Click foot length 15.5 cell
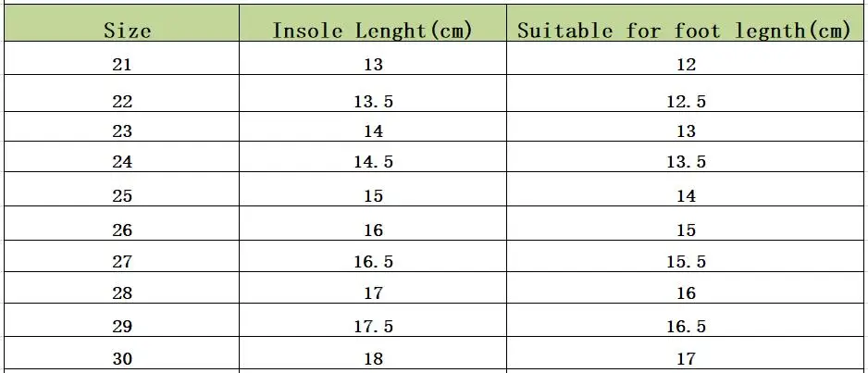Screen dimensions: 868x373 (686, 261)
